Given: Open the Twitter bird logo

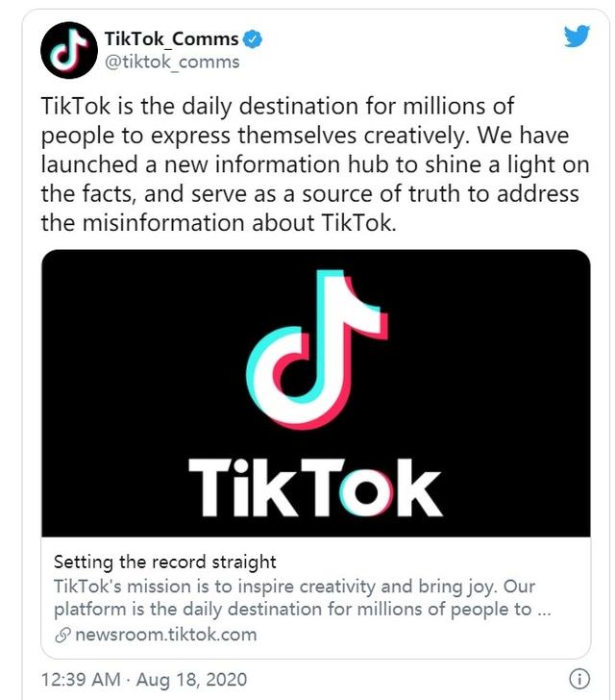Looking at the screenshot, I should tap(577, 37).
